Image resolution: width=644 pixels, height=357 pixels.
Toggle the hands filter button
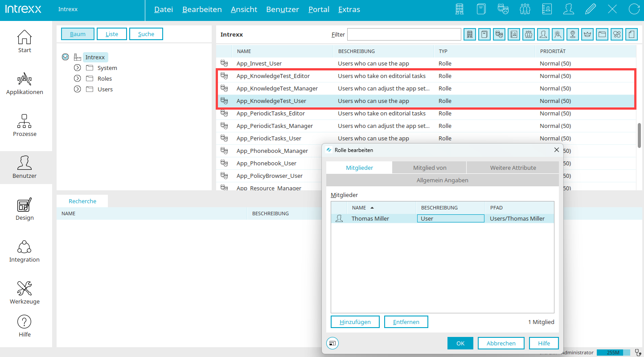click(x=558, y=34)
